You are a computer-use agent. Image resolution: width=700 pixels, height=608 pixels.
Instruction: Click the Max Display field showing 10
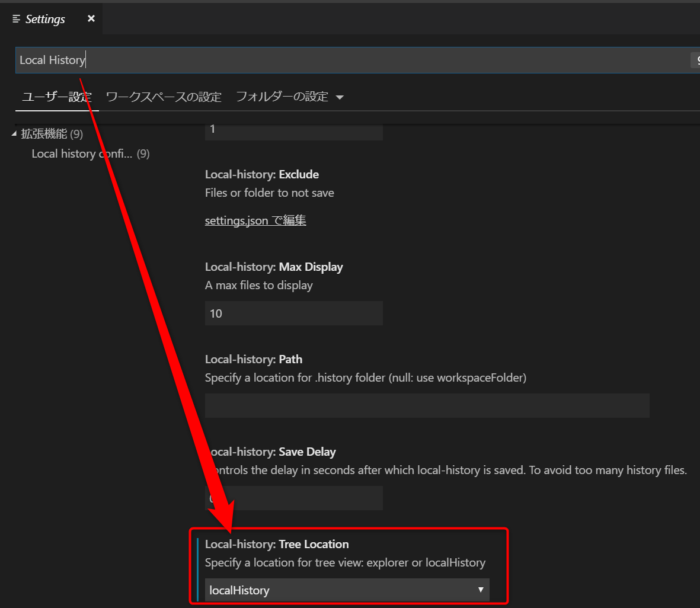point(293,314)
